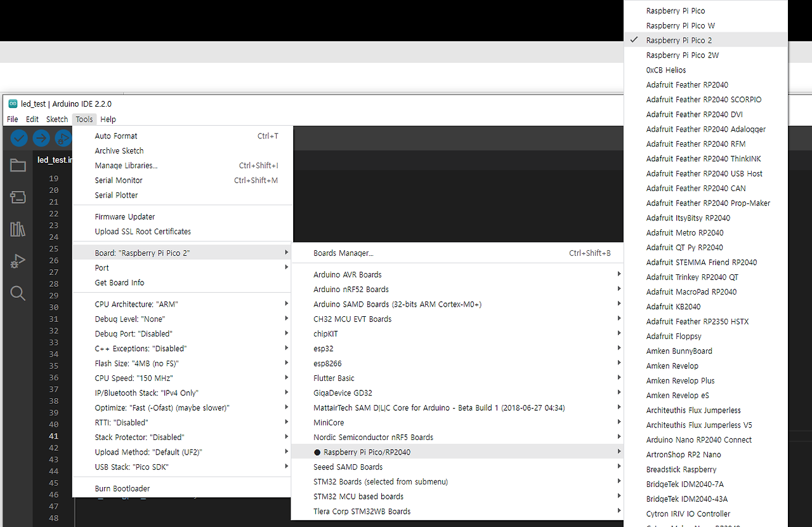The height and width of the screenshot is (527, 812).
Task: Expand IP/Bluetooth Stack: "IPv4 Only" submenu
Action: tap(183, 393)
